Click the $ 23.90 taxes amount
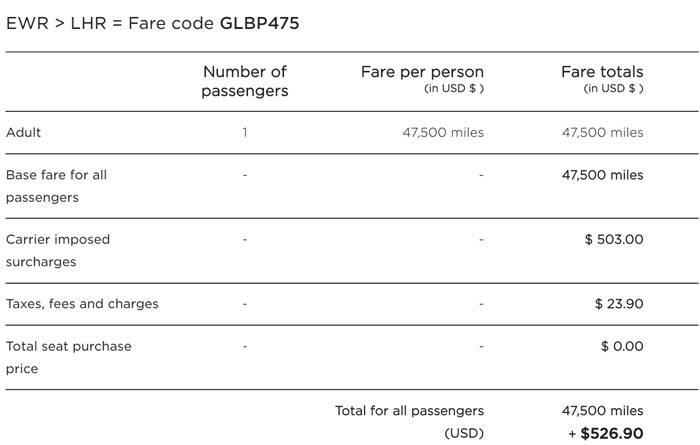 click(x=618, y=304)
